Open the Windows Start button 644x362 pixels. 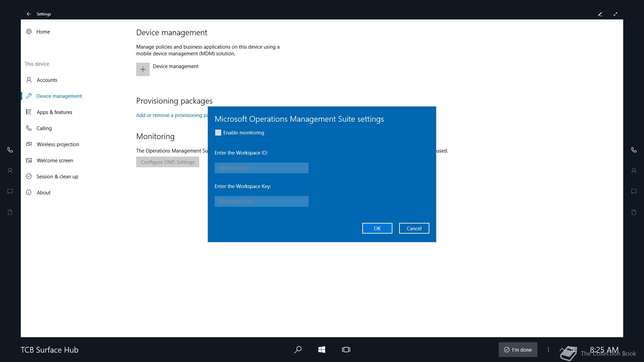(x=322, y=350)
